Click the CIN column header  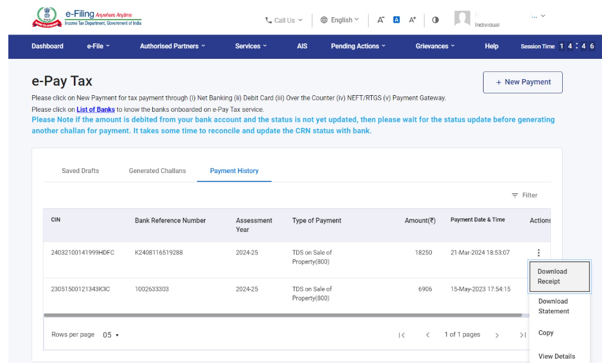point(56,219)
